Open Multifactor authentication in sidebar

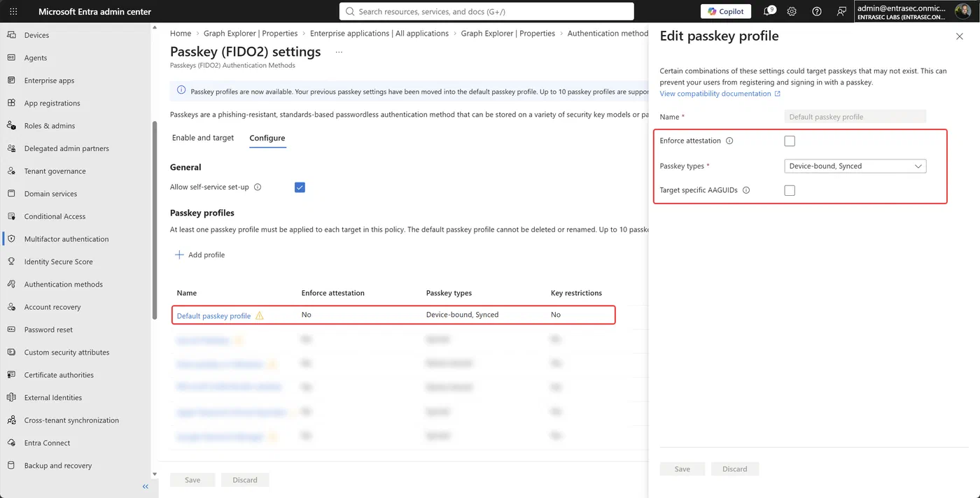tap(66, 239)
